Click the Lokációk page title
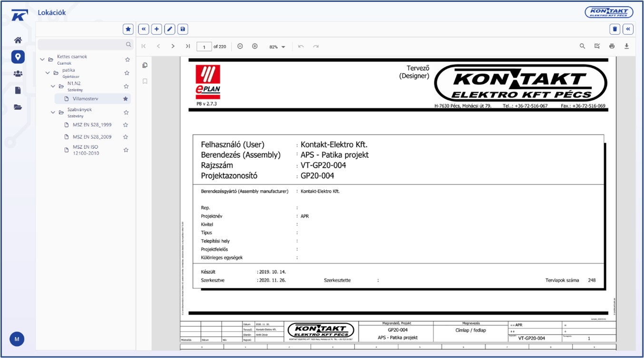 tap(52, 12)
